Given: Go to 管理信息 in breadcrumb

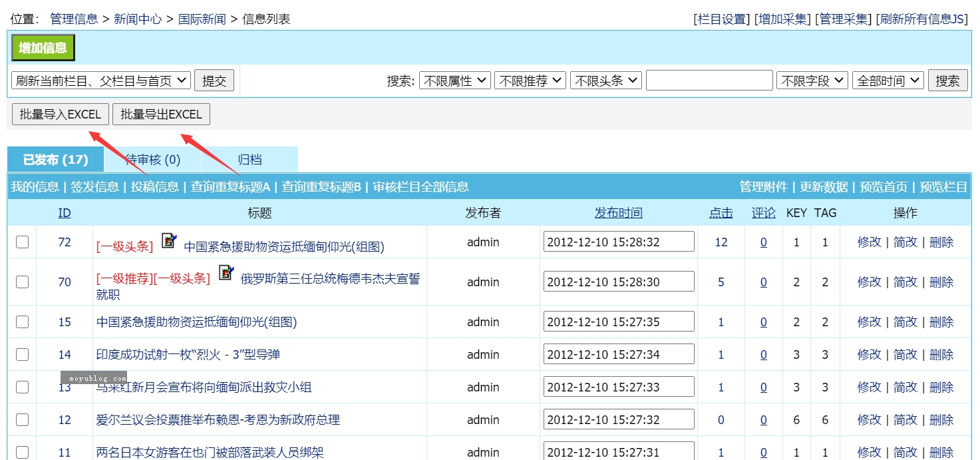Looking at the screenshot, I should [x=74, y=19].
